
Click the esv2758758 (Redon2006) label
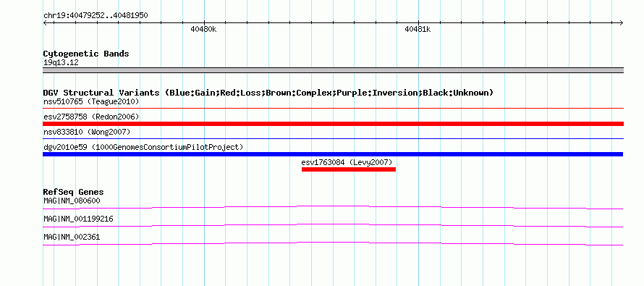91,117
